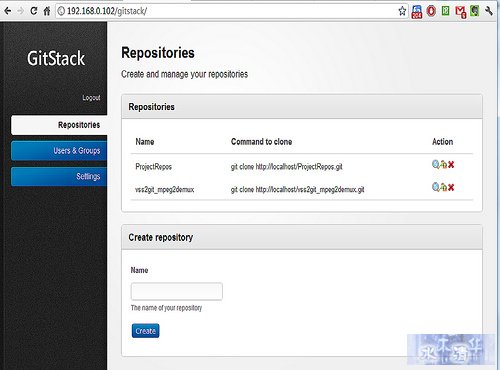The height and width of the screenshot is (370, 500).
Task: Open the green extension icon next to the wrench
Action: (475, 11)
